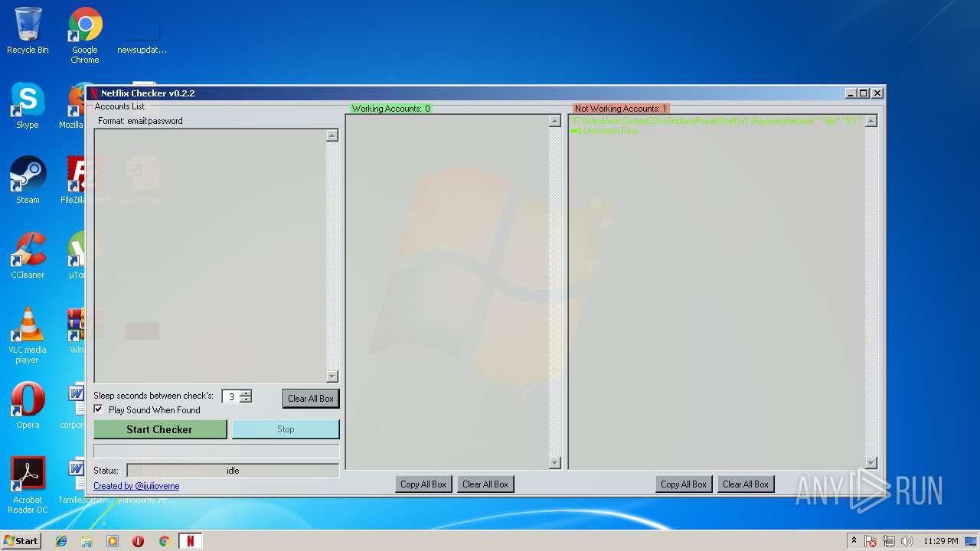980x551 pixels.
Task: Close the Netflix Checker window
Action: pyautogui.click(x=877, y=93)
